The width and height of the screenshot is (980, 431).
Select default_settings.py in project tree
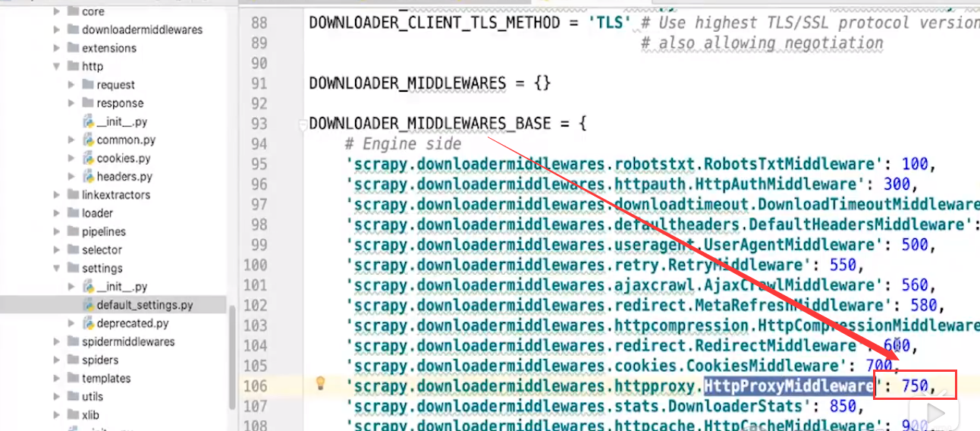coord(144,305)
